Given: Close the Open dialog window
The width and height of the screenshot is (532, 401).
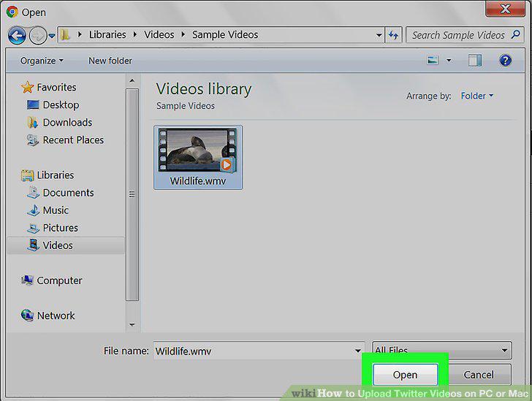Looking at the screenshot, I should point(505,9).
